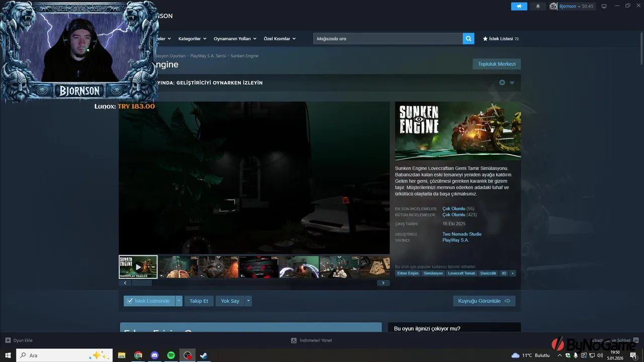This screenshot has width=644, height=362.
Task: Toggle İstek Listesinde wishlist checkbox
Action: (x=130, y=301)
